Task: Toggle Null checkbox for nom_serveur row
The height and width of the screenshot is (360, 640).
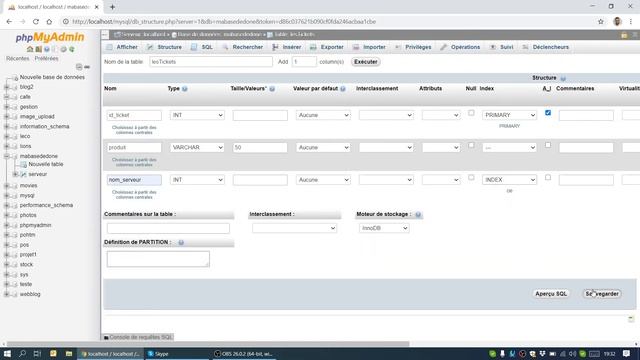Action: (x=471, y=177)
